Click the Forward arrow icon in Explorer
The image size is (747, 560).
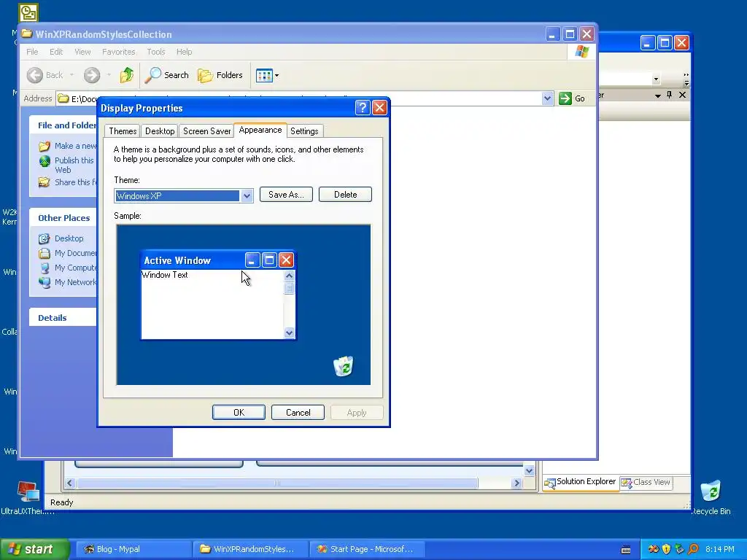pos(92,75)
